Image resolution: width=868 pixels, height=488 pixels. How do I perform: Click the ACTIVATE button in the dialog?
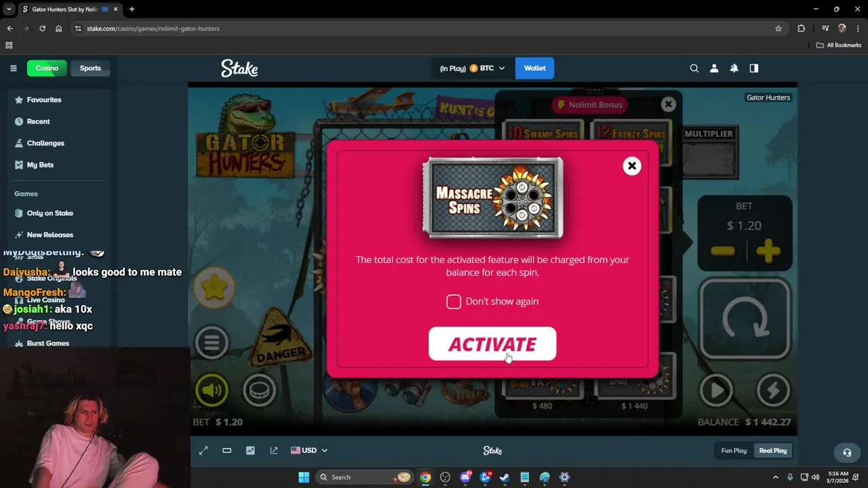492,344
